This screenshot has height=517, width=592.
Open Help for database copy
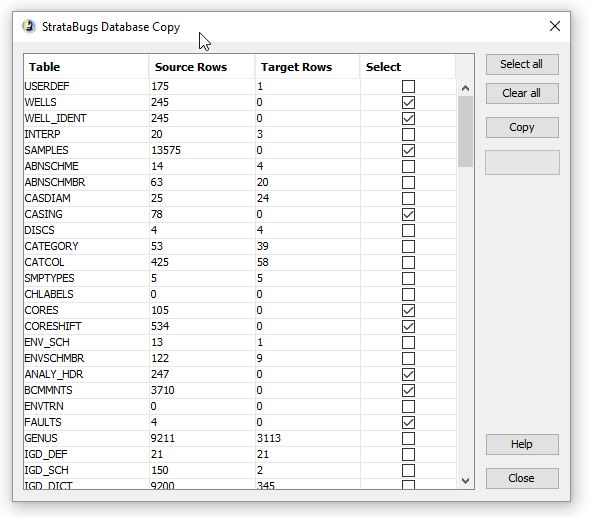[x=522, y=444]
